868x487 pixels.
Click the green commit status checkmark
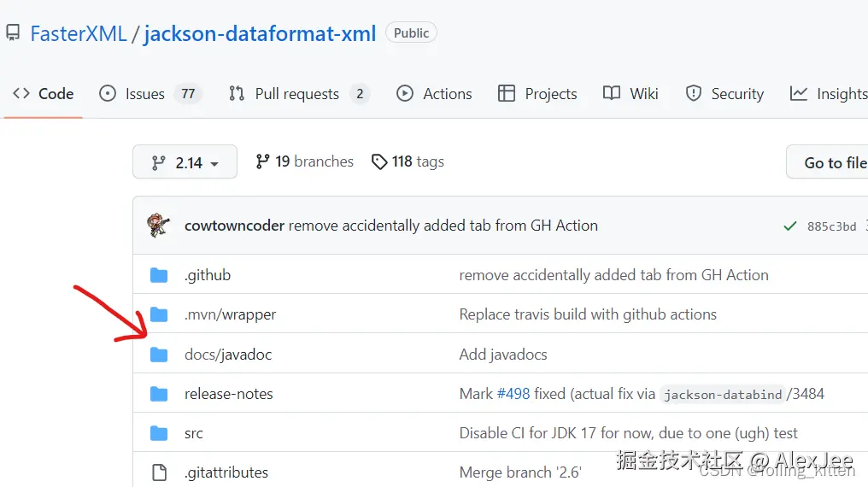789,226
